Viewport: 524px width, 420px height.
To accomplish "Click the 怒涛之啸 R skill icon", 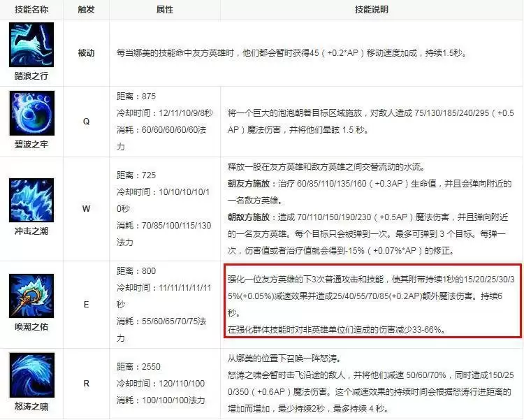I will click(31, 375).
